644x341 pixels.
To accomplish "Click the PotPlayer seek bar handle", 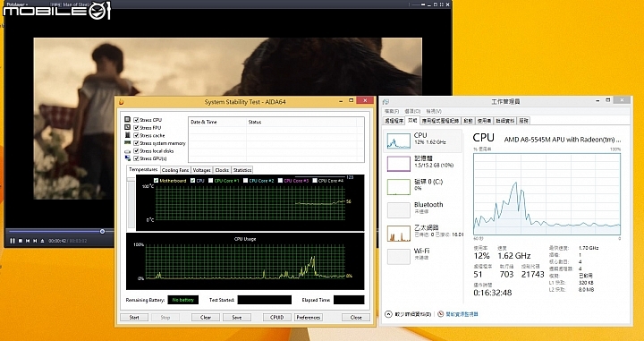I will (x=102, y=231).
